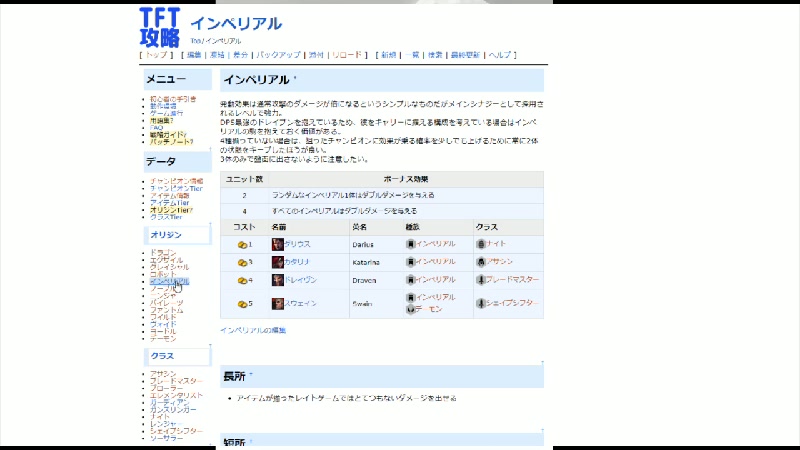Open 検索 in the top navigation
The width and height of the screenshot is (800, 450).
click(435, 55)
